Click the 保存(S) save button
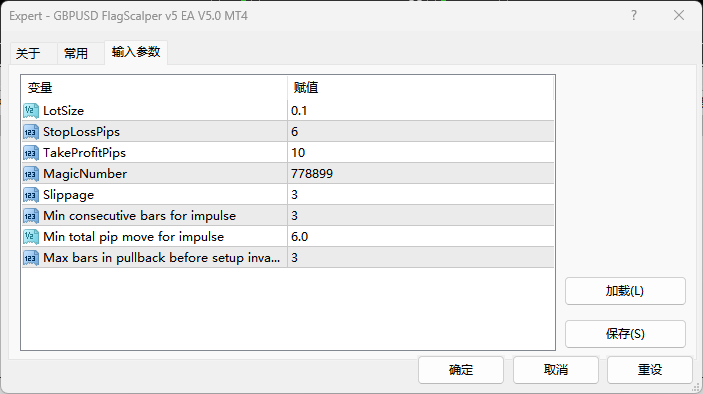Screen dimensions: 703x394 (x=625, y=334)
